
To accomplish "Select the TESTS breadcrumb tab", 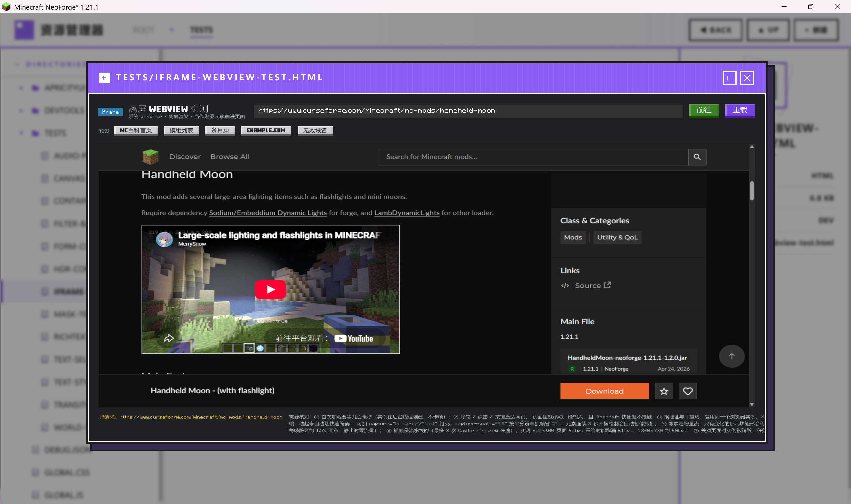I will pos(201,30).
